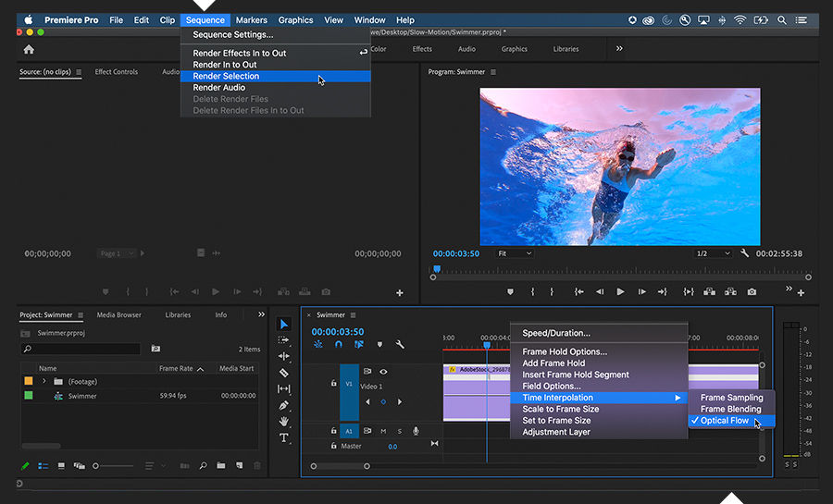Play the Program Monitor sequence

(620, 292)
